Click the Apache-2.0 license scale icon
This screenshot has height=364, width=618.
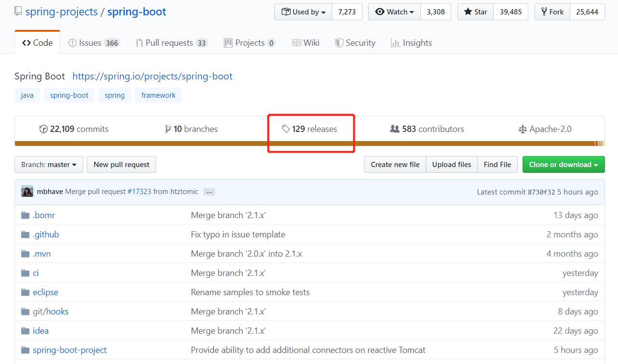[x=523, y=129]
